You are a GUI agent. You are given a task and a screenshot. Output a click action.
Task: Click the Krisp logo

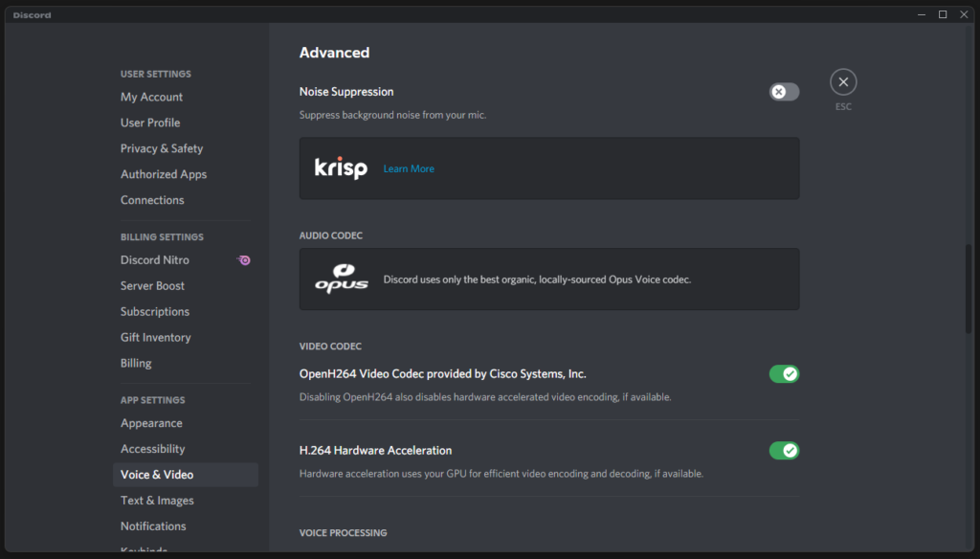[x=341, y=168]
